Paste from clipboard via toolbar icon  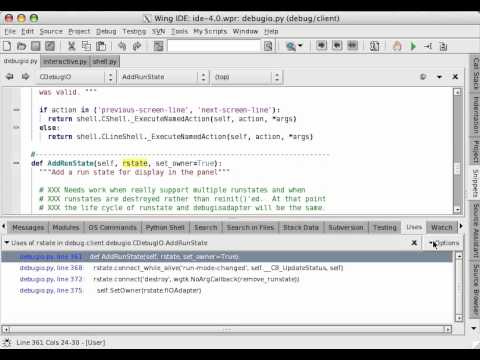[101, 46]
